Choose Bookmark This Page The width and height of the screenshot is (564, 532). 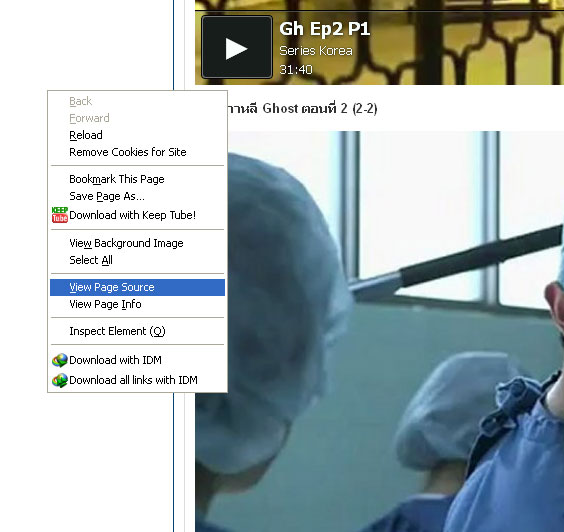pyautogui.click(x=137, y=179)
